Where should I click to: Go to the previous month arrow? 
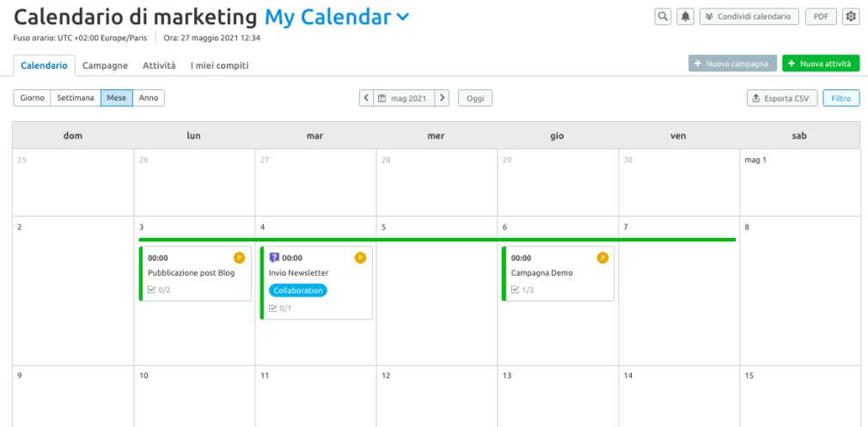click(366, 98)
